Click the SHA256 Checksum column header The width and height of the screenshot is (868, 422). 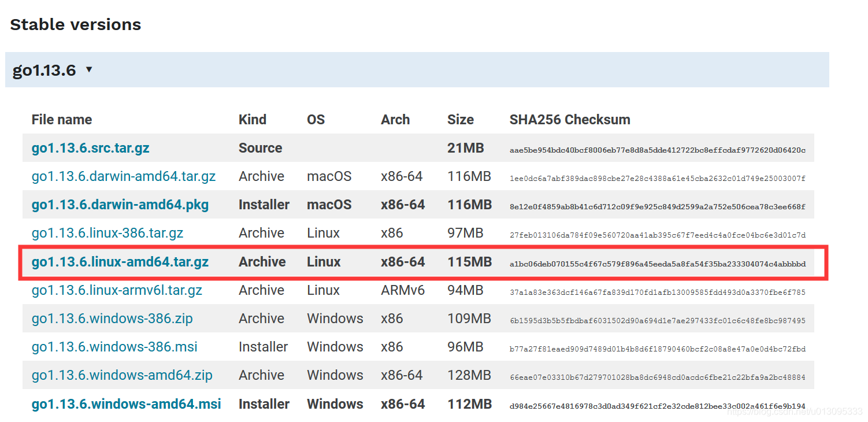pos(570,120)
